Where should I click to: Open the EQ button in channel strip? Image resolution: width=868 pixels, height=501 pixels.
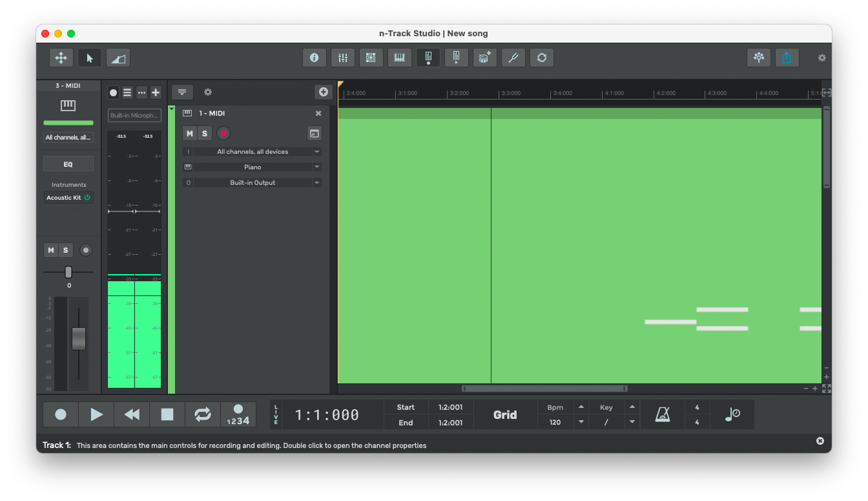[68, 164]
